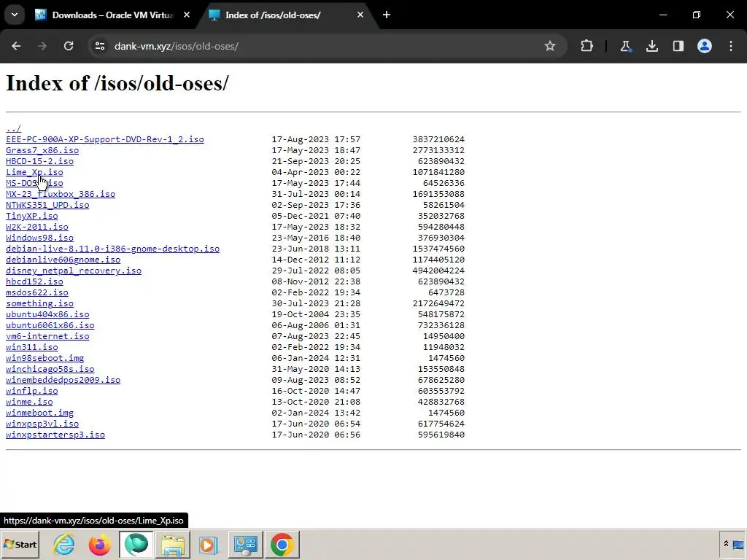The height and width of the screenshot is (560, 747).
Task: Open the control panel taskbar icon
Action: coord(246,544)
